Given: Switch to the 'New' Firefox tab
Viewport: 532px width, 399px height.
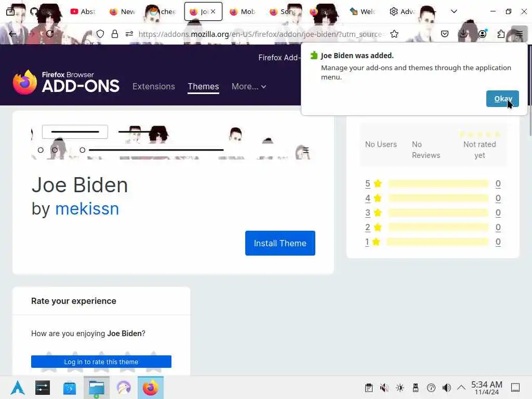Looking at the screenshot, I should tap(123, 11).
